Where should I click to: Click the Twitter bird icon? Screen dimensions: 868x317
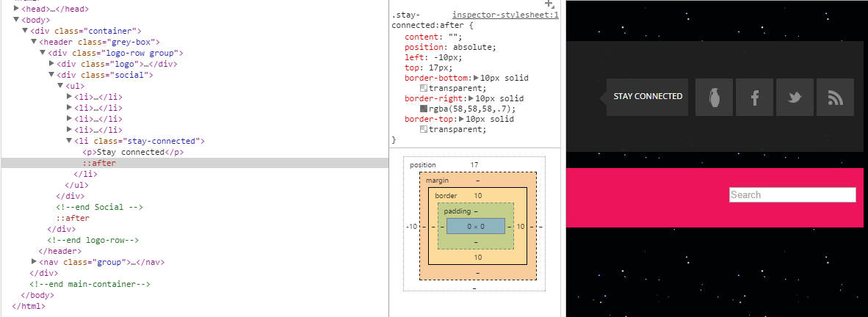pyautogui.click(x=795, y=97)
